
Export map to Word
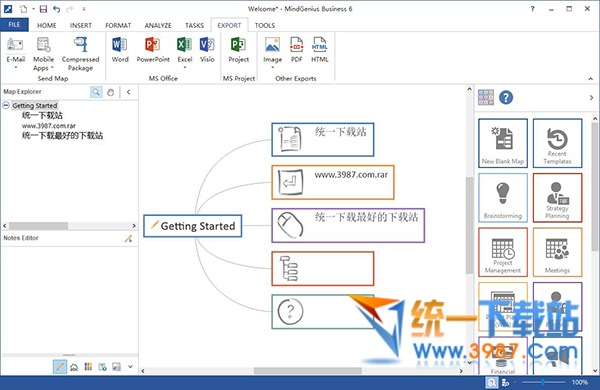120,50
